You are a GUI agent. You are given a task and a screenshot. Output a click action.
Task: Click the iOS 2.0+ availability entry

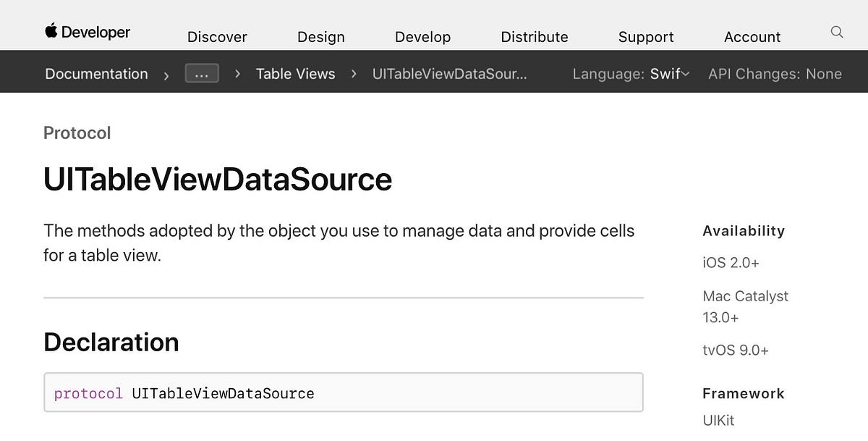click(x=731, y=263)
